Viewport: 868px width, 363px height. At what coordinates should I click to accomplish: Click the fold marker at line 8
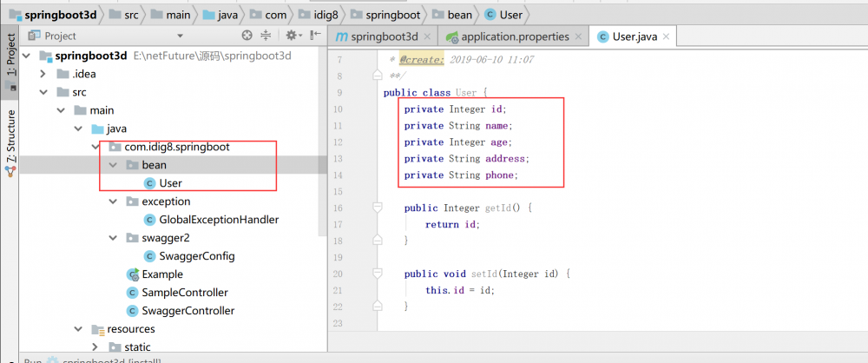click(x=378, y=76)
